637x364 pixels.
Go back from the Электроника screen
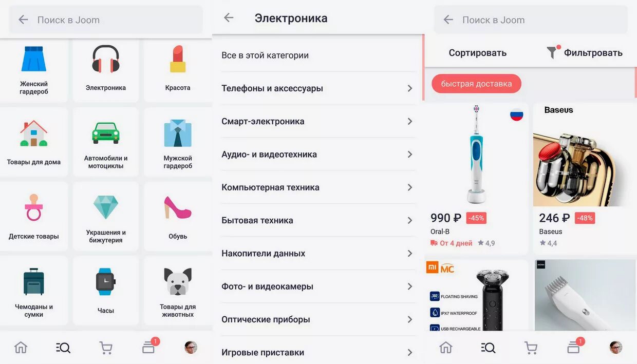click(229, 18)
